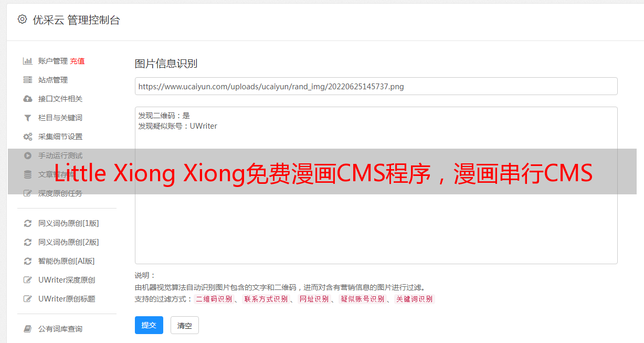
Task: Open UWriter原创标题 menu item
Action: coord(67,299)
